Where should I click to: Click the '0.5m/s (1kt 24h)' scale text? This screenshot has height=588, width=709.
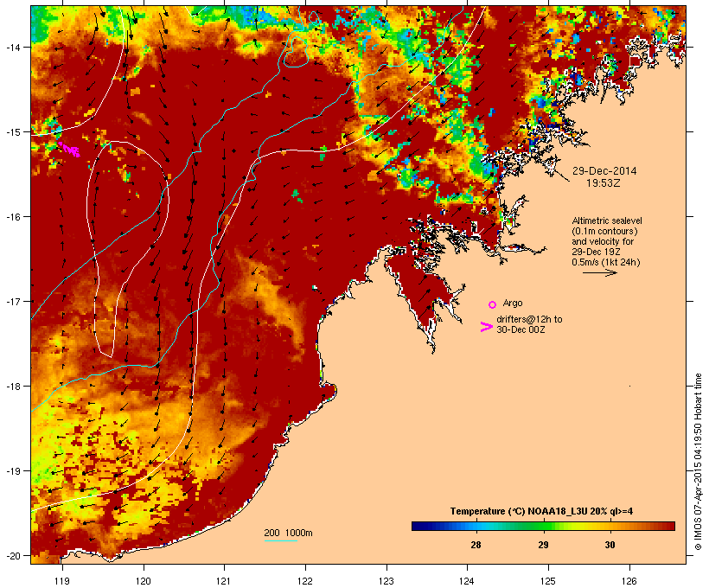pos(606,262)
